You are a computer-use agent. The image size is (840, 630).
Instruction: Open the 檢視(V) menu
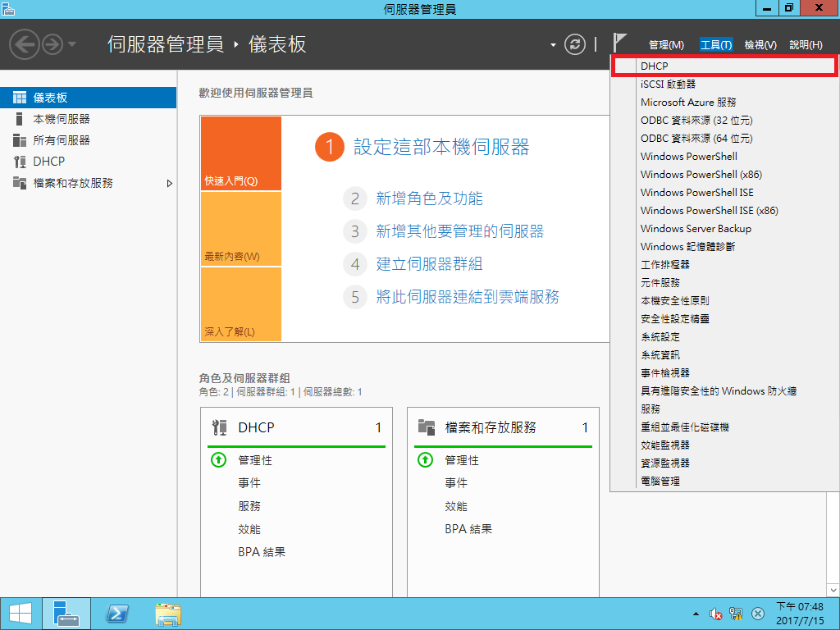[x=760, y=45]
